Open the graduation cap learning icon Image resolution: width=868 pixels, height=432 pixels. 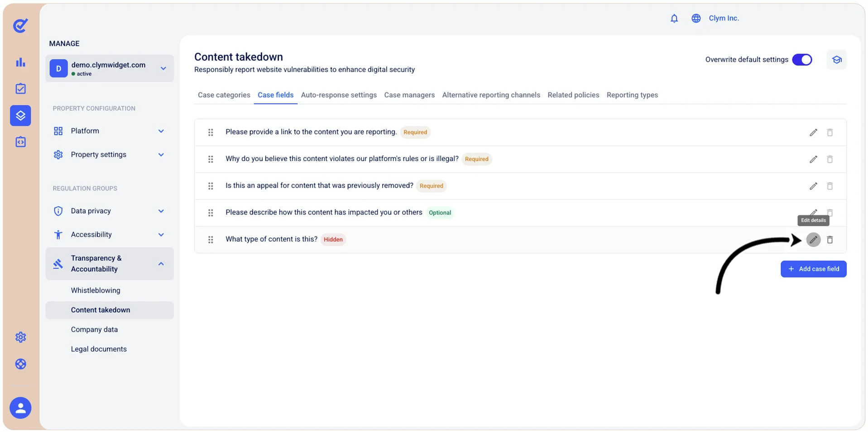point(836,60)
